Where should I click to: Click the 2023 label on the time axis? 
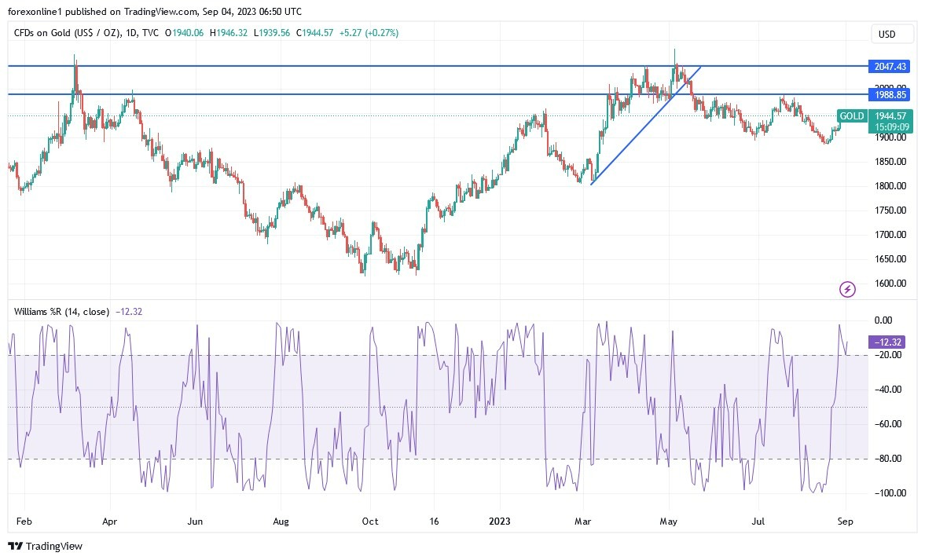click(500, 521)
